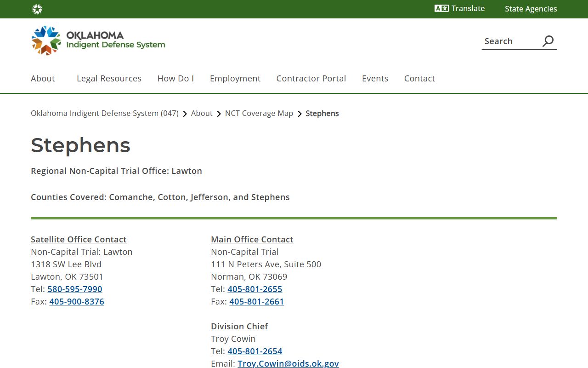Click the Translate label in top bar
Image resolution: width=588 pixels, height=368 pixels.
coord(468,8)
